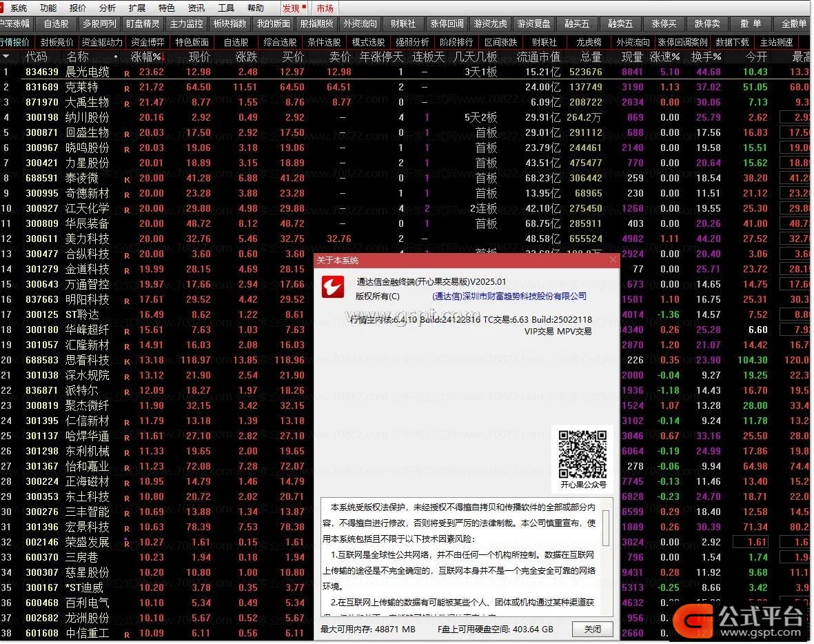Image resolution: width=814 pixels, height=644 pixels.
Task: Click the 盯盘精灵 toolbar button
Action: (143, 23)
